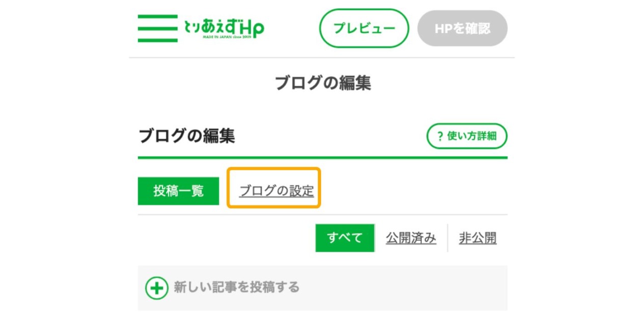Click the とりあえずHP logo
Viewport: 644px width, 322px height.
click(x=224, y=28)
